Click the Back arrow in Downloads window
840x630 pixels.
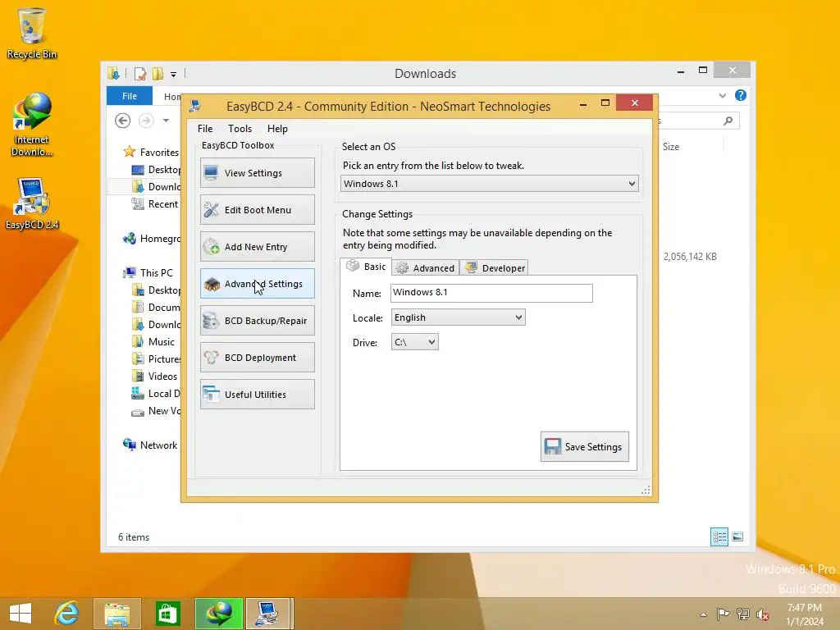[x=123, y=121]
